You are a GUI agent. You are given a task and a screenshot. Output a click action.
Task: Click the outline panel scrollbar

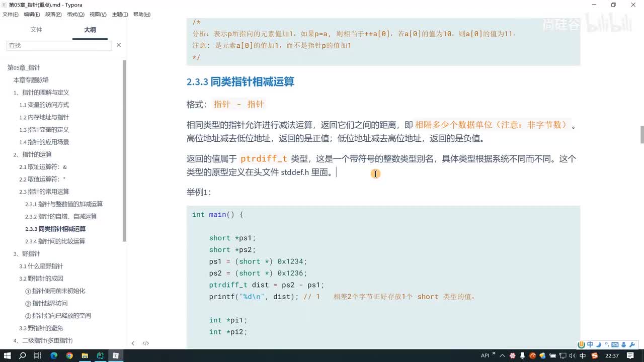coord(124,151)
